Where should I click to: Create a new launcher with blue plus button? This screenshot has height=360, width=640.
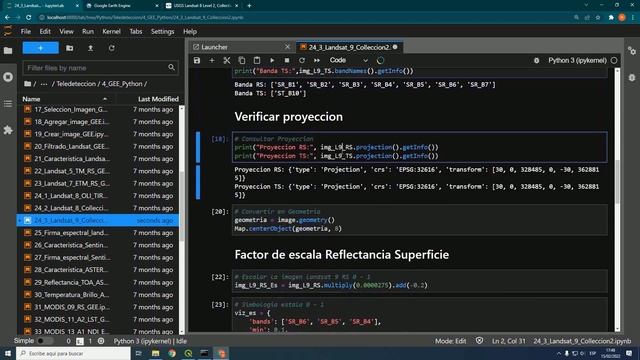point(40,48)
